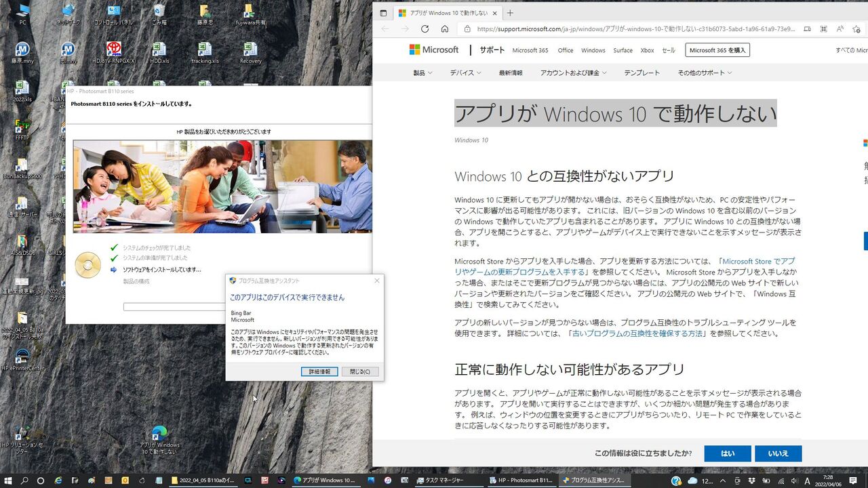Open the 藤原忠 user folder icon
This screenshot has height=488, width=868.
tap(205, 14)
